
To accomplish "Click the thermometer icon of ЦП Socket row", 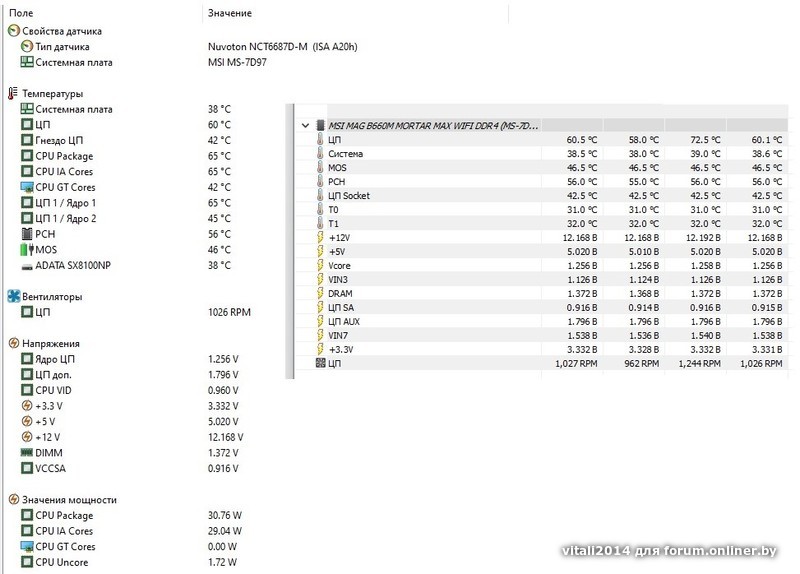I will pos(320,195).
